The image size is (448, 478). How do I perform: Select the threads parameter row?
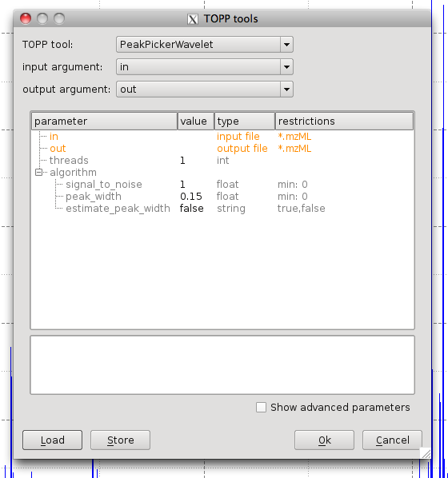click(222, 161)
